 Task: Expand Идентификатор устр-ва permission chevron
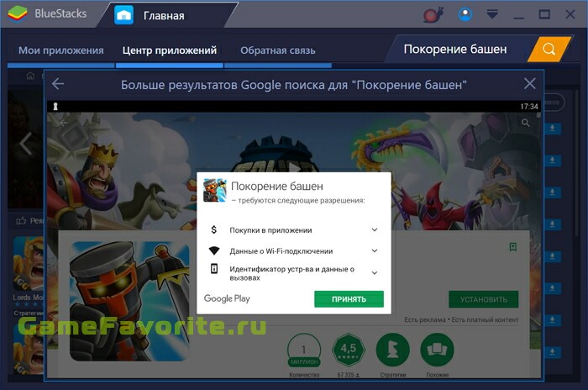click(x=375, y=273)
